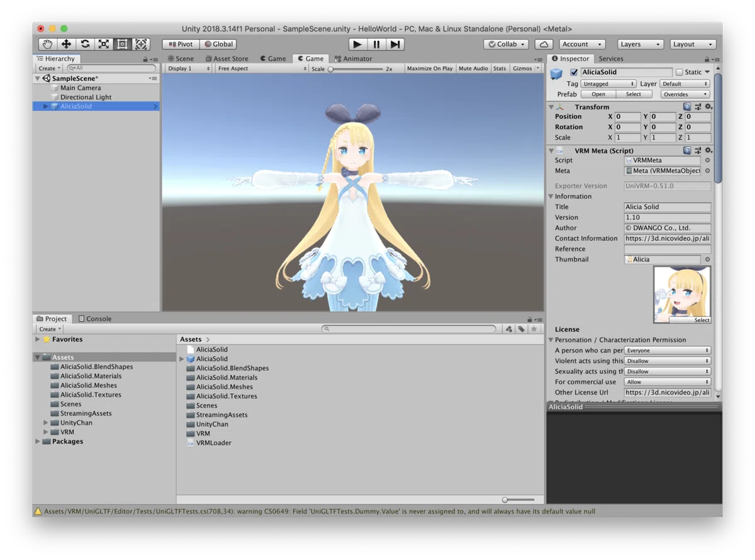Image resolution: width=755 pixels, height=560 pixels.
Task: Click the prefab Open button
Action: coord(598,94)
